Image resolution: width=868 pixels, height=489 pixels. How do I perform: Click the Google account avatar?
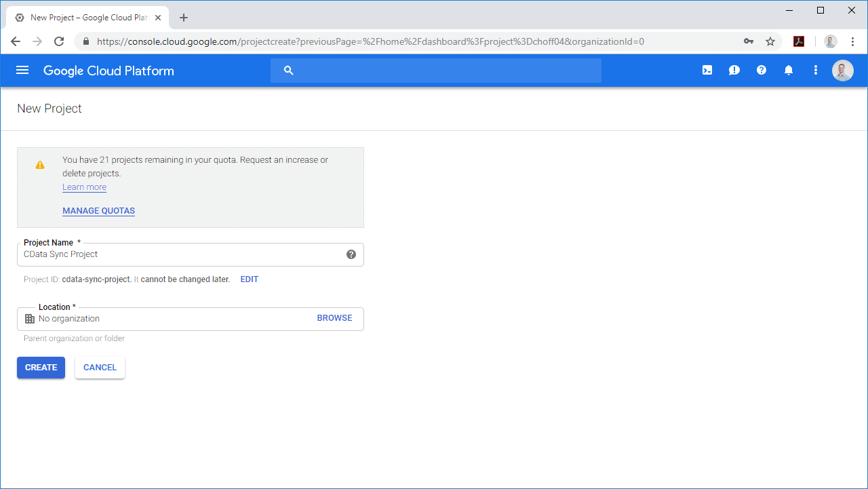click(843, 71)
